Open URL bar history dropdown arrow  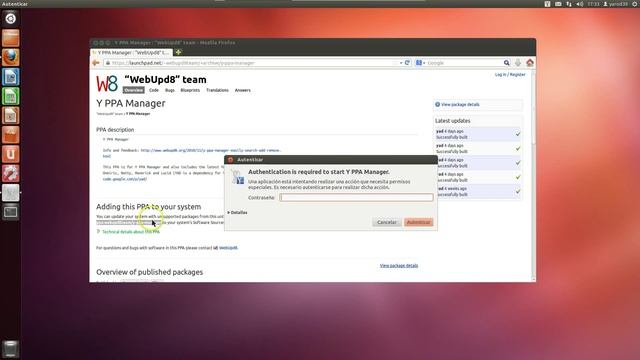(401, 63)
